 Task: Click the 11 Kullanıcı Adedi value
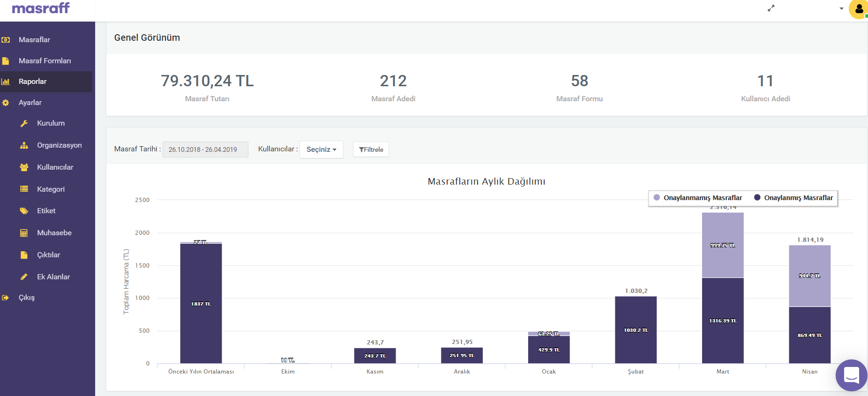[765, 81]
